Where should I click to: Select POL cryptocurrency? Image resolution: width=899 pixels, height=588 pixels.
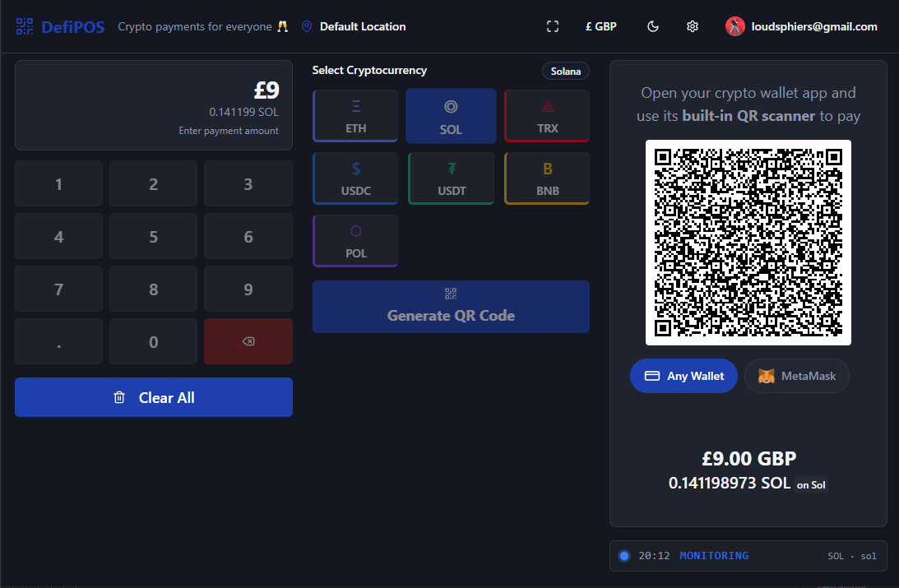click(x=355, y=241)
